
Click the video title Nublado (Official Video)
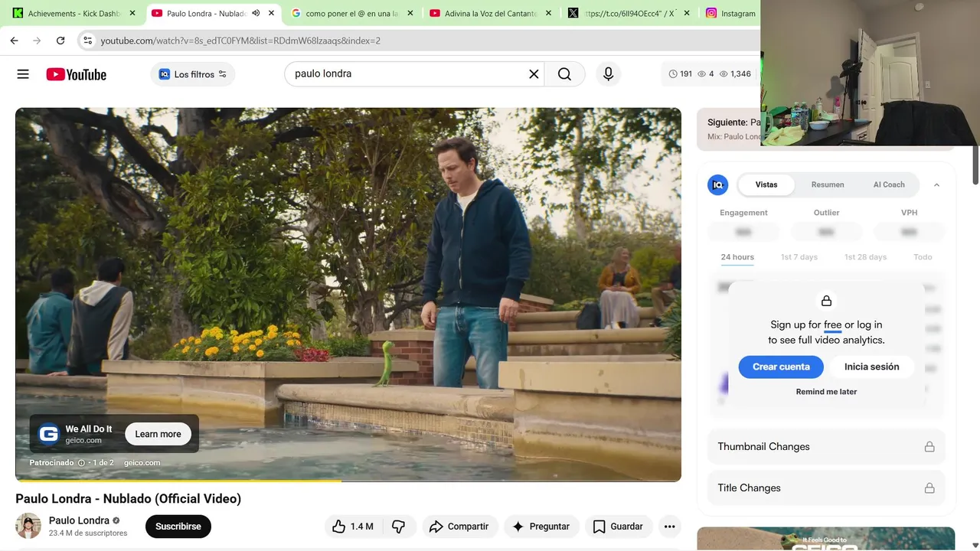point(128,499)
